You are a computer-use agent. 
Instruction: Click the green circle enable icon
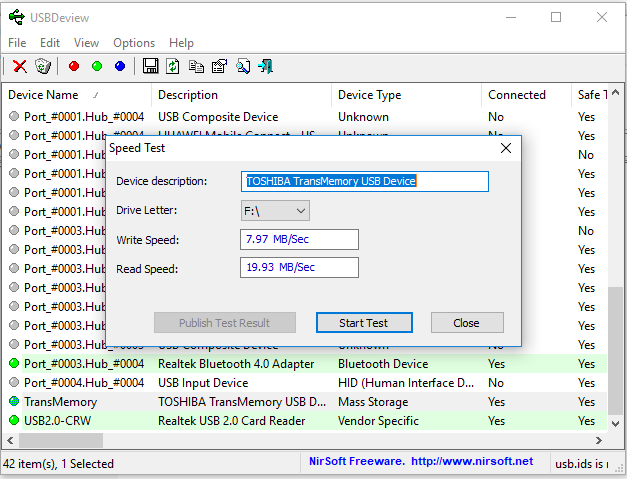click(97, 66)
